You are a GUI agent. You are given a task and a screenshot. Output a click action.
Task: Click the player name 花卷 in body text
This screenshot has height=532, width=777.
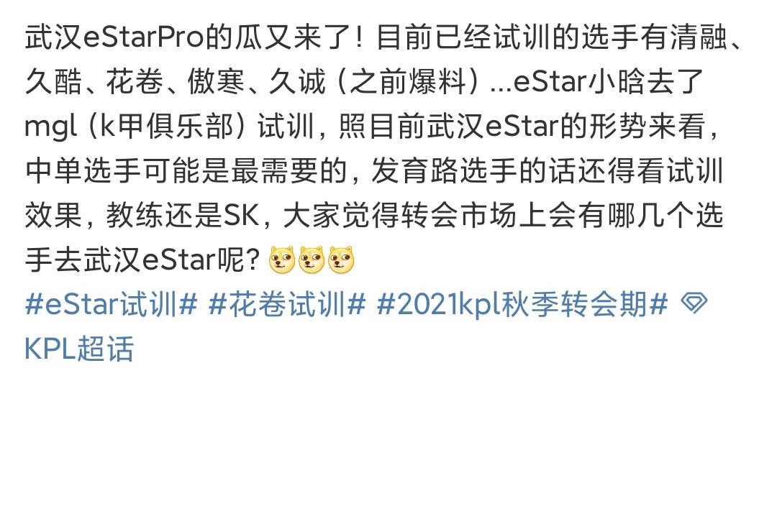coord(135,82)
